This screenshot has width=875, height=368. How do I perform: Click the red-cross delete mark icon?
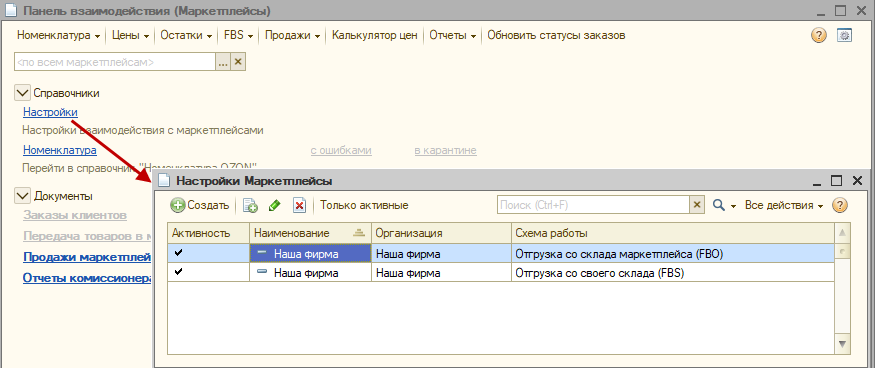click(300, 205)
